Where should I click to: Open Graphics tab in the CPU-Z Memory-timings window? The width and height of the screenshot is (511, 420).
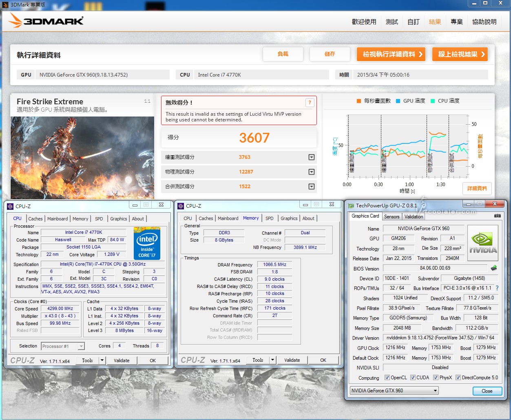(289, 218)
